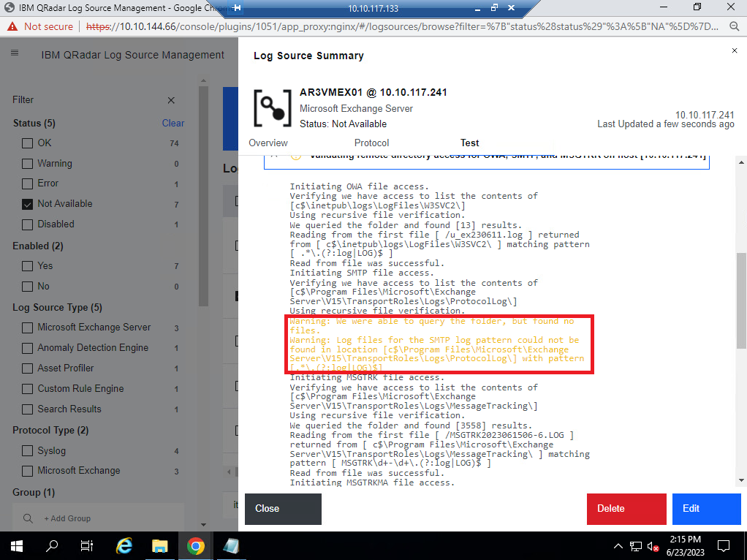
Task: Check the Syslog protocol filter
Action: 28,451
